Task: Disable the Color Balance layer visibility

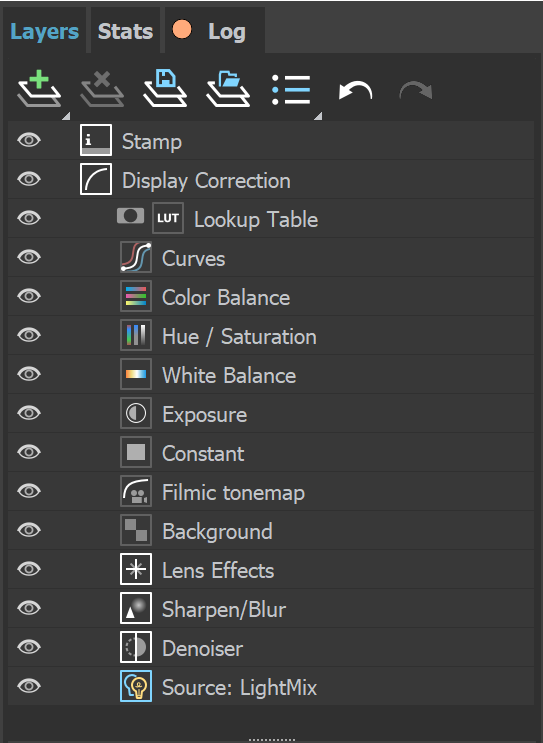Action: 29,296
